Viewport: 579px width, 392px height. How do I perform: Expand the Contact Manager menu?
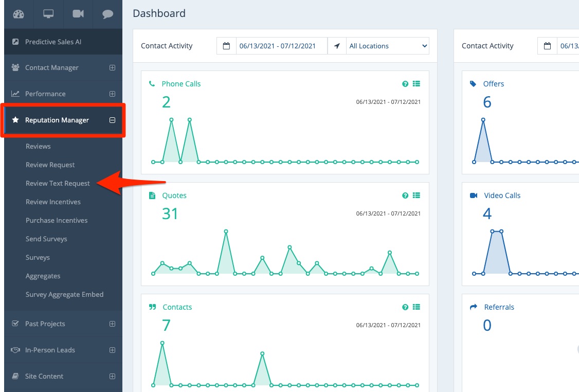pyautogui.click(x=112, y=67)
